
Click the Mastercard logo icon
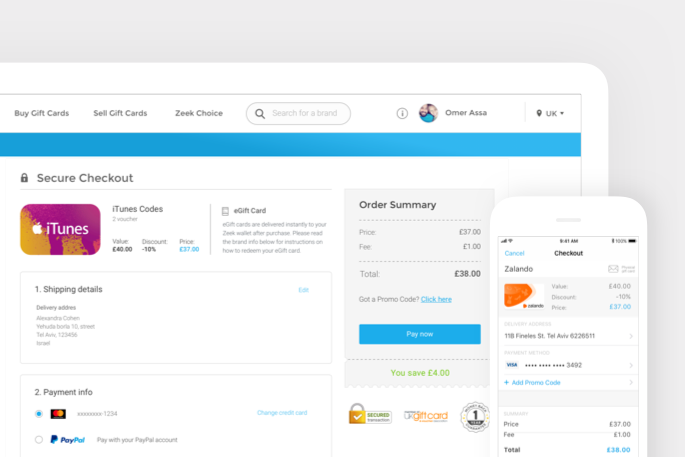point(58,413)
